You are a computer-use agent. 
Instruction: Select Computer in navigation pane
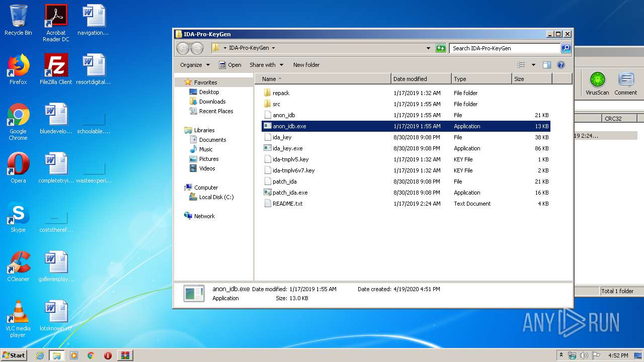[x=206, y=188]
